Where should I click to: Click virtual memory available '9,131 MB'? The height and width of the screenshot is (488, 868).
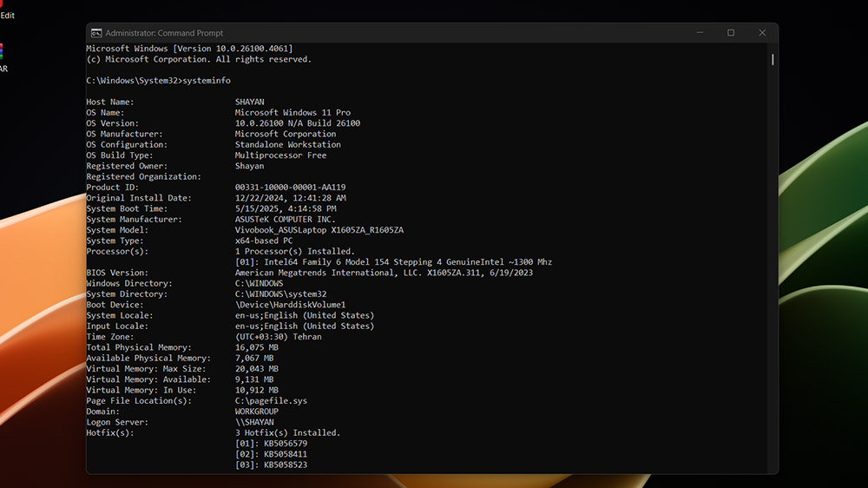pyautogui.click(x=254, y=380)
